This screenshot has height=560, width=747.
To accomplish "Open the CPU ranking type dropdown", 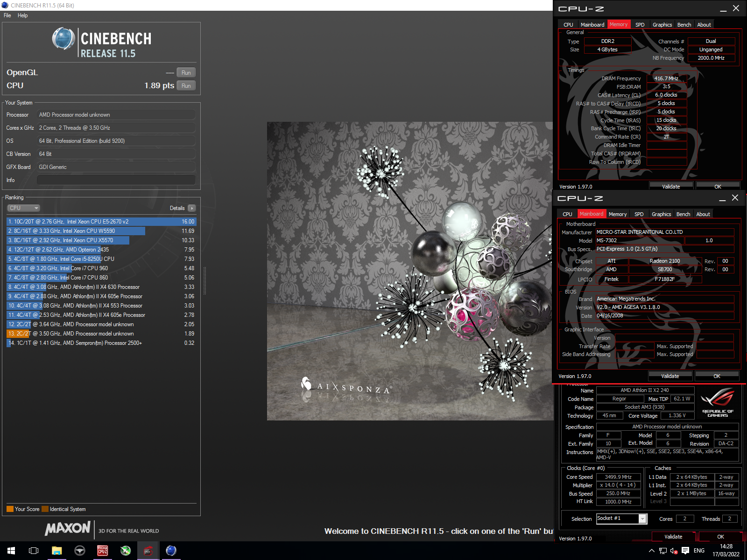I will [x=23, y=208].
